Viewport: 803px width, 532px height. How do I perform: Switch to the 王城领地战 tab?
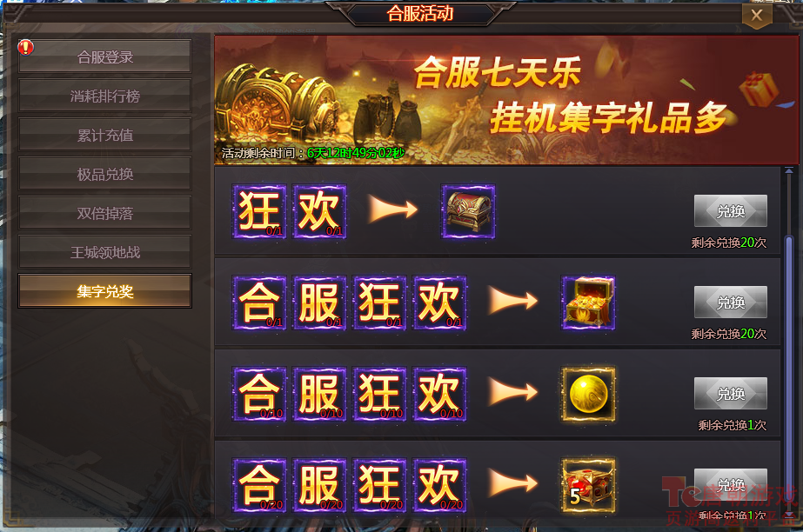coord(105,252)
